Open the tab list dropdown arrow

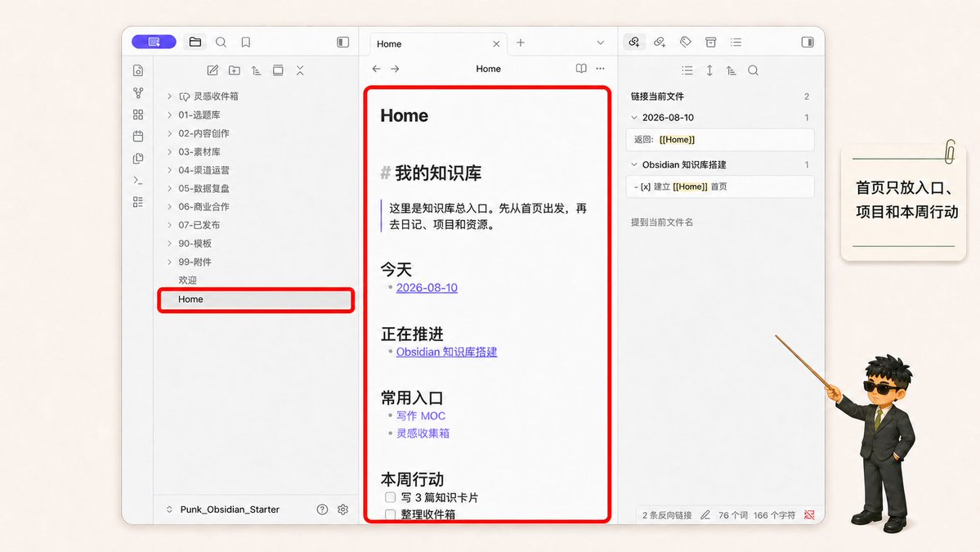click(601, 43)
